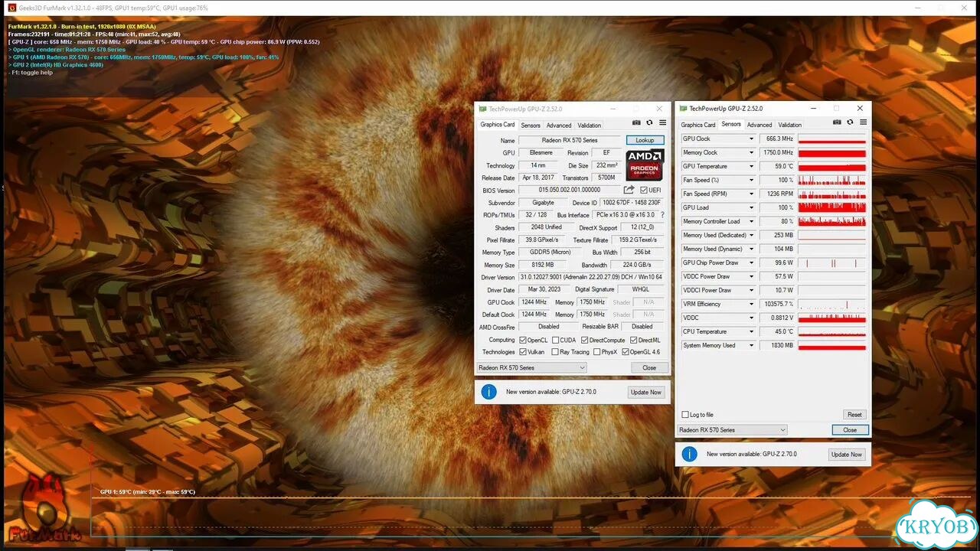Click the BIOS Version value field
The image size is (980, 551).
coord(569,190)
